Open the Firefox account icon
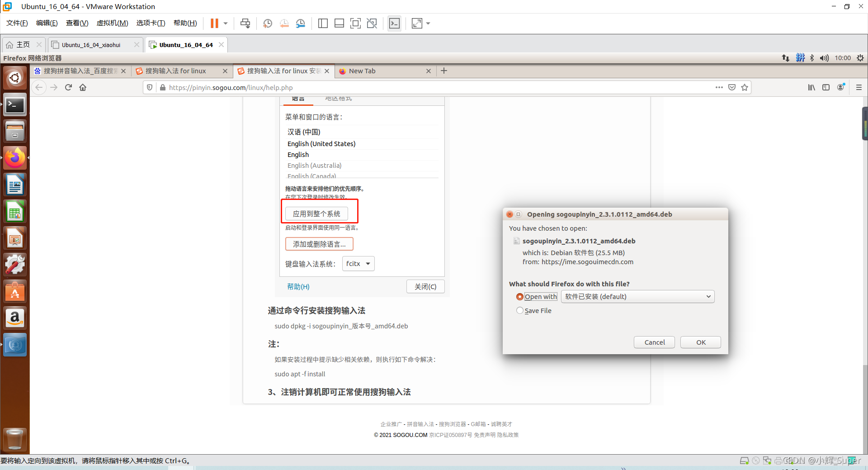 [x=841, y=87]
